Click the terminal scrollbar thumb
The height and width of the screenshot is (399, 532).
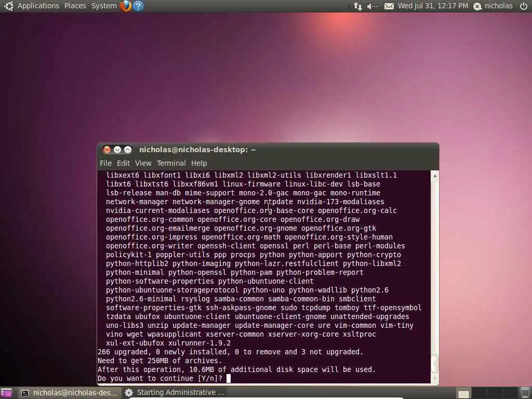coord(435,364)
